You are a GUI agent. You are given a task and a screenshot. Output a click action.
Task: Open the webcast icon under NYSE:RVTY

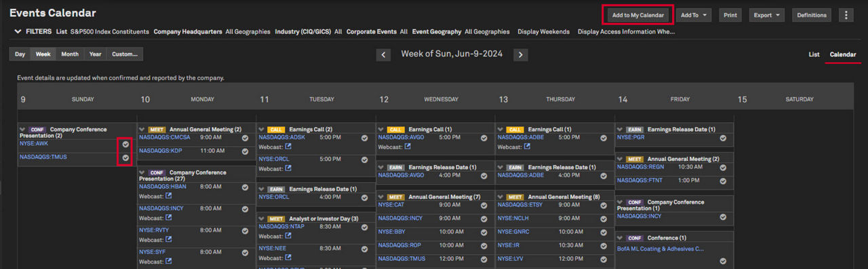[x=169, y=239]
